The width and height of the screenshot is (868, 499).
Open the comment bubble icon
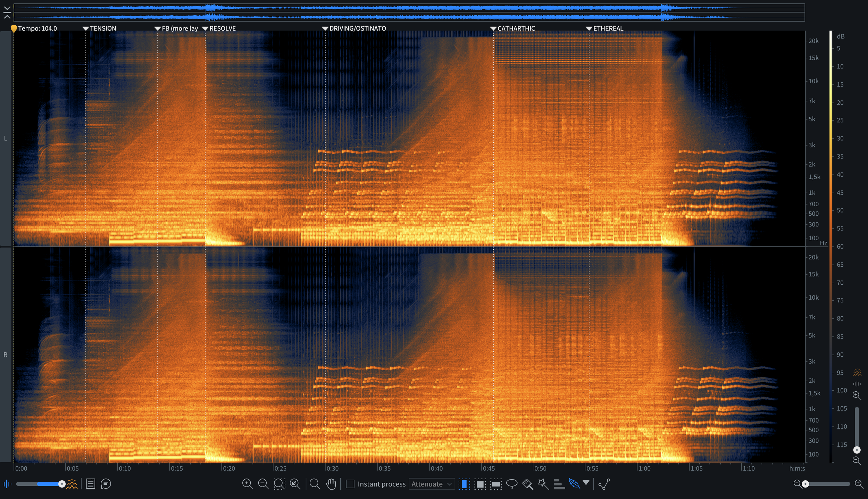click(x=106, y=484)
